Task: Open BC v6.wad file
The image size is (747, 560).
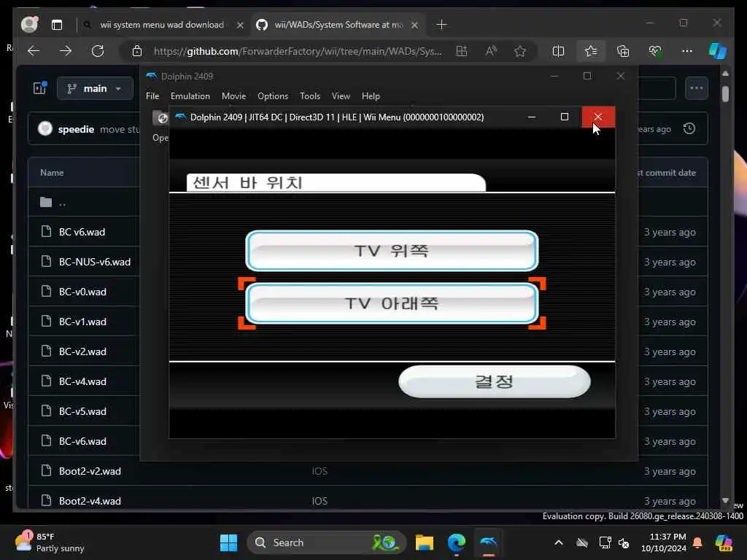Action: [x=82, y=233]
